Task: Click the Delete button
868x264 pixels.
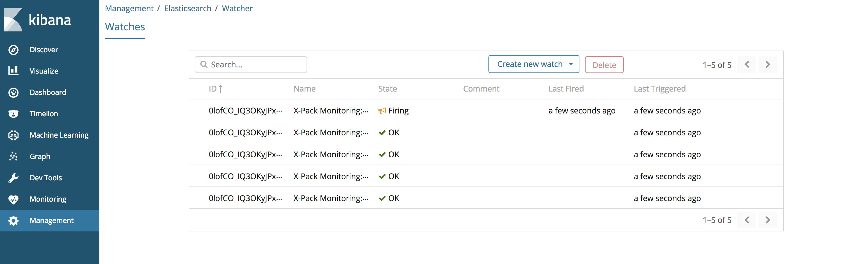Action: [604, 65]
